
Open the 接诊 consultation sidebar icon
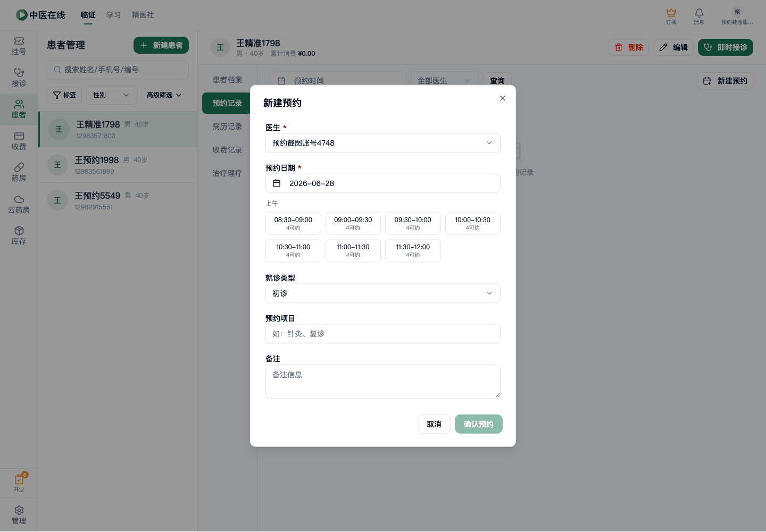pos(19,78)
